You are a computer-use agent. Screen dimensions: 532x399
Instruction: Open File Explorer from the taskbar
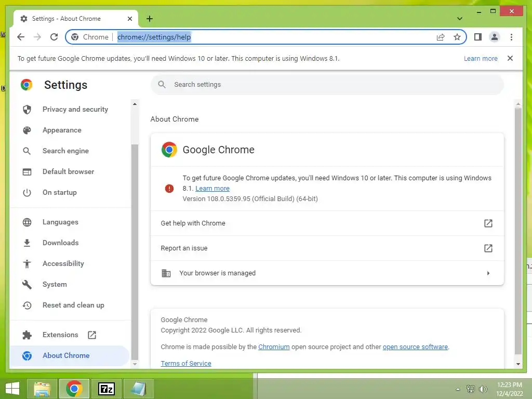pyautogui.click(x=42, y=389)
